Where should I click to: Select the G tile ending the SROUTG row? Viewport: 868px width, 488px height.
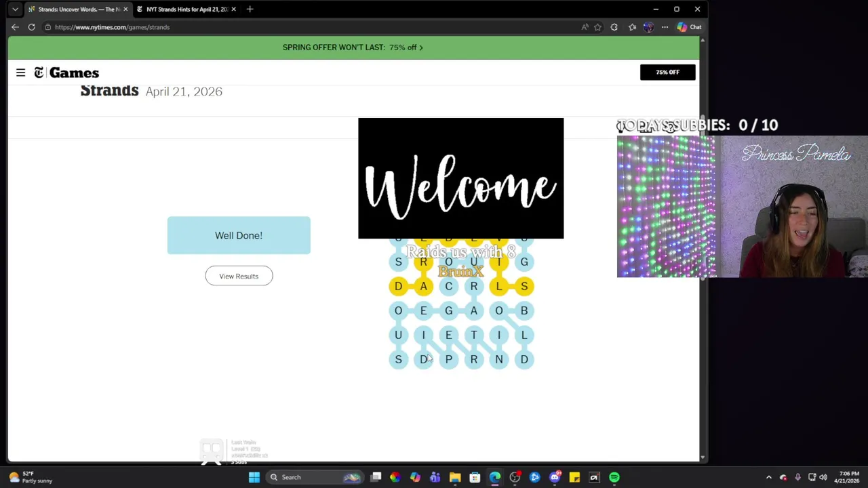click(x=524, y=262)
